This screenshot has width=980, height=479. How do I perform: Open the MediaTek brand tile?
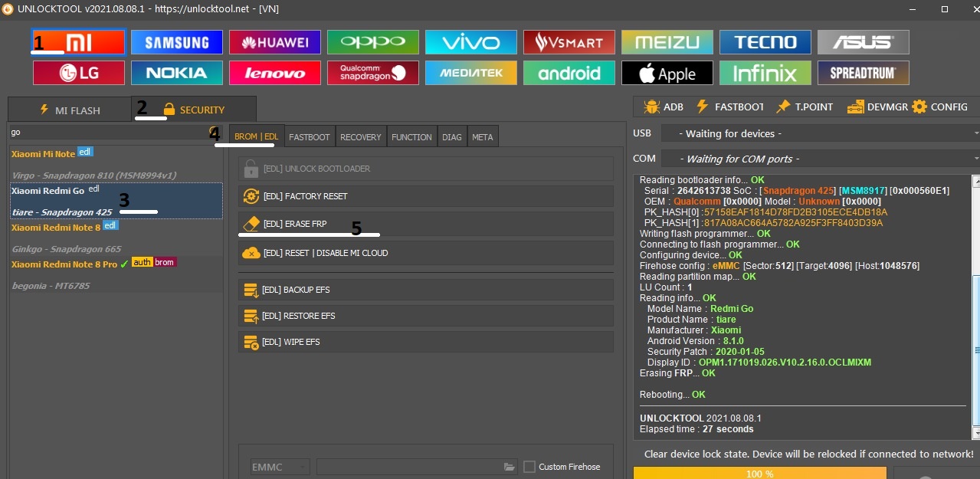point(471,73)
